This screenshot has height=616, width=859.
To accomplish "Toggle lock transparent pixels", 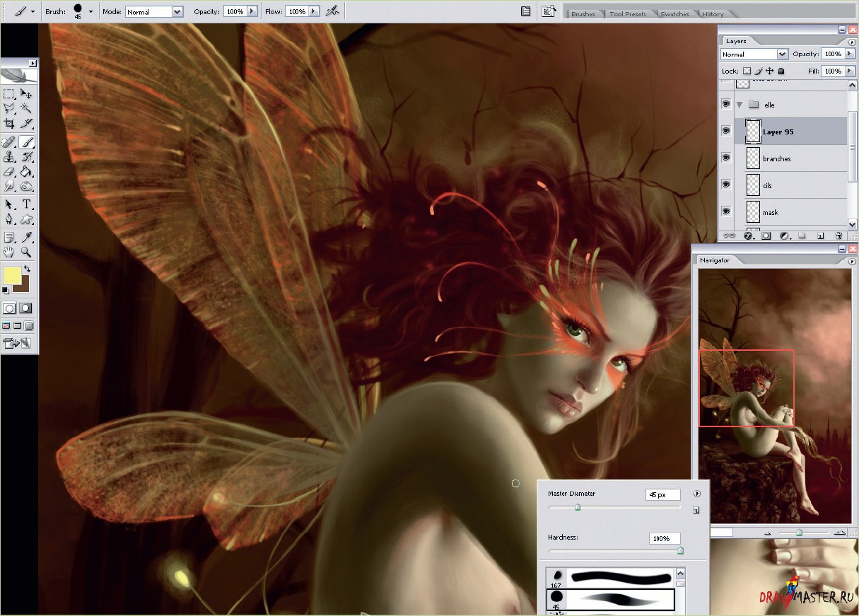I will 747,71.
